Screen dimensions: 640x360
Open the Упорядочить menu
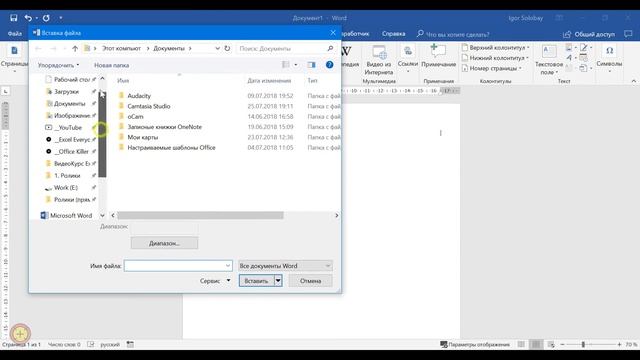58,65
